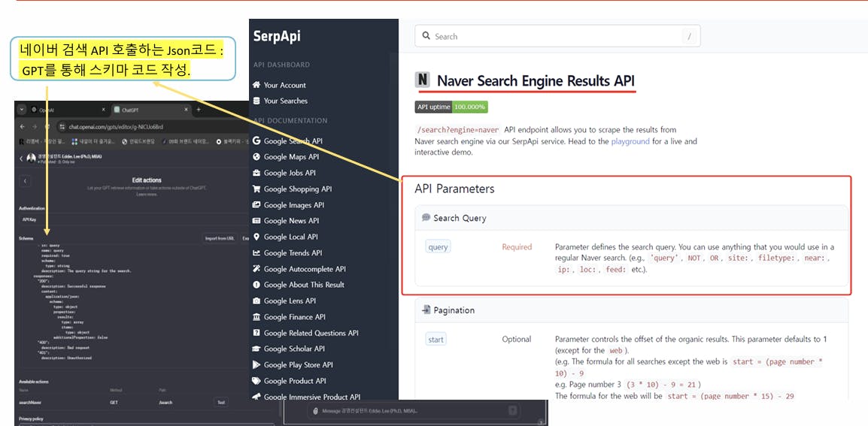This screenshot has height=426, width=868.
Task: Click the Google Related Questions API question icon
Action: (256, 333)
